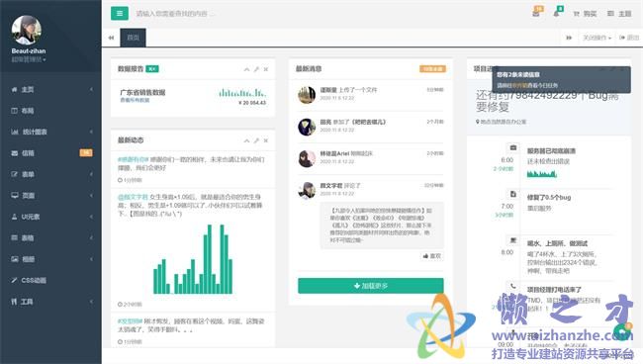Click the UI元素 user icon in sidebar
The image size is (643, 364).
pos(15,217)
